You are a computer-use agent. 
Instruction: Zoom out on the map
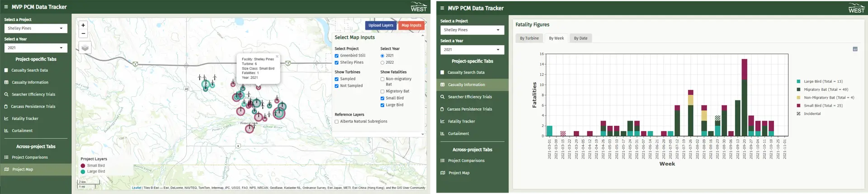coord(83,33)
